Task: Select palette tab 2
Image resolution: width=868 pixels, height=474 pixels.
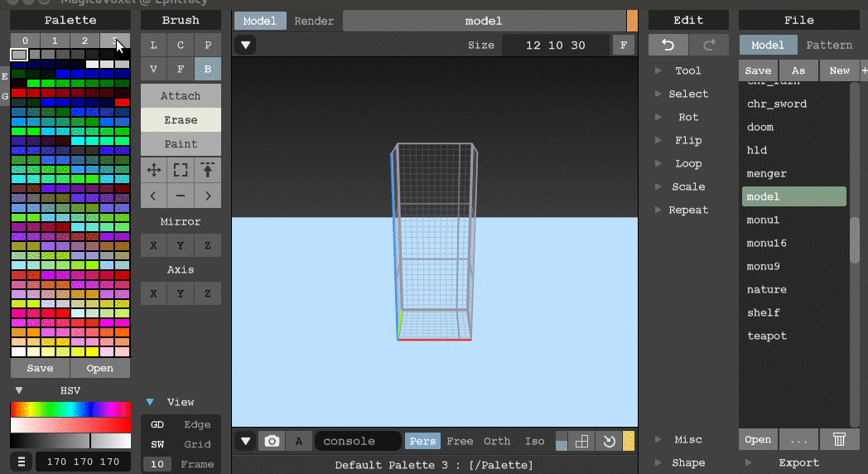Action: point(84,41)
